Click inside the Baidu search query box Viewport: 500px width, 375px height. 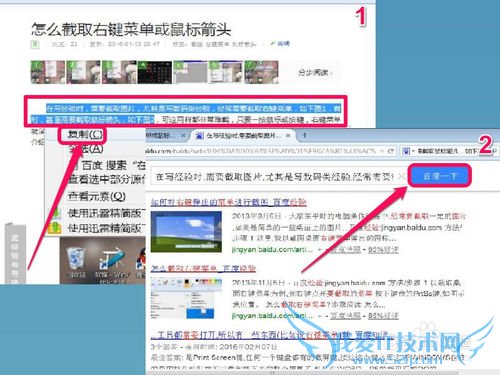pos(274,176)
